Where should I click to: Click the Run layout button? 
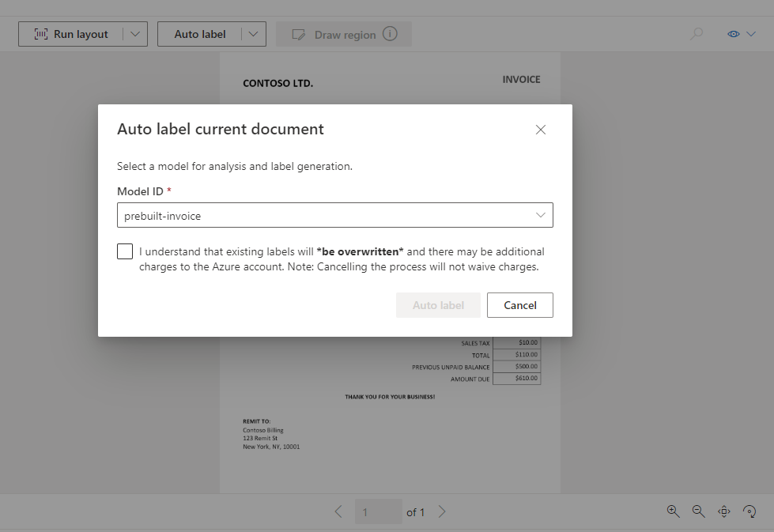coord(70,34)
